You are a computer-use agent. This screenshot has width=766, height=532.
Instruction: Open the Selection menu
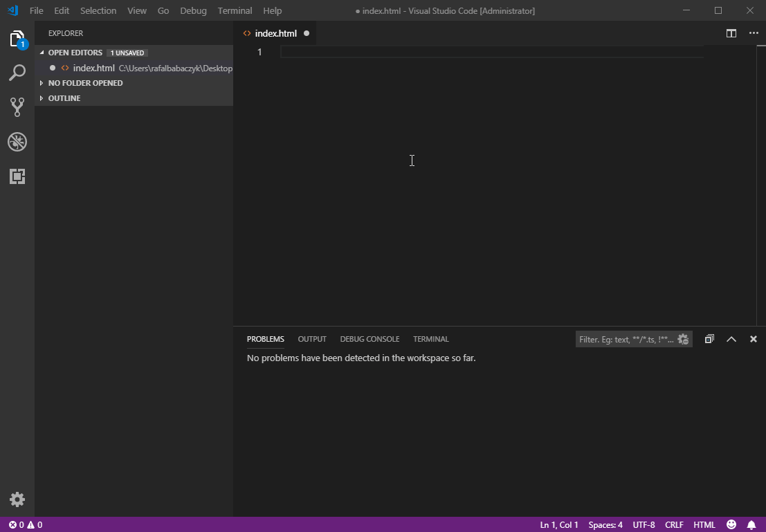[98, 10]
